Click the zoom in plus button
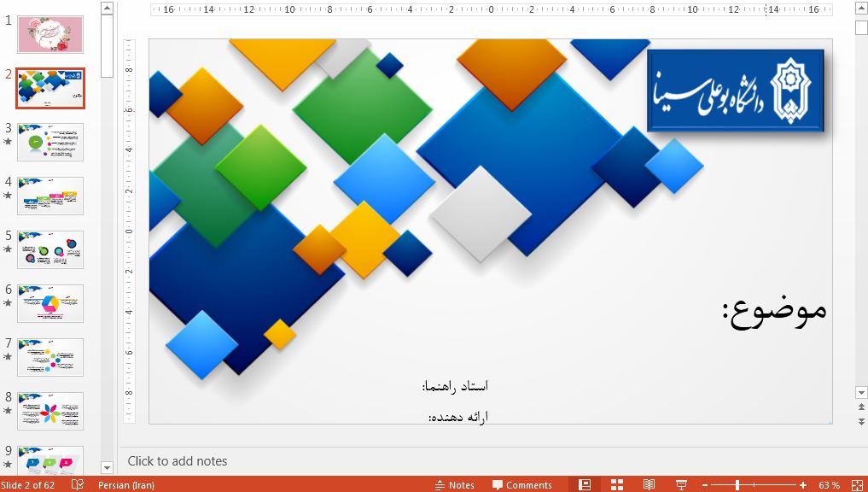The image size is (868, 492). pyautogui.click(x=805, y=485)
